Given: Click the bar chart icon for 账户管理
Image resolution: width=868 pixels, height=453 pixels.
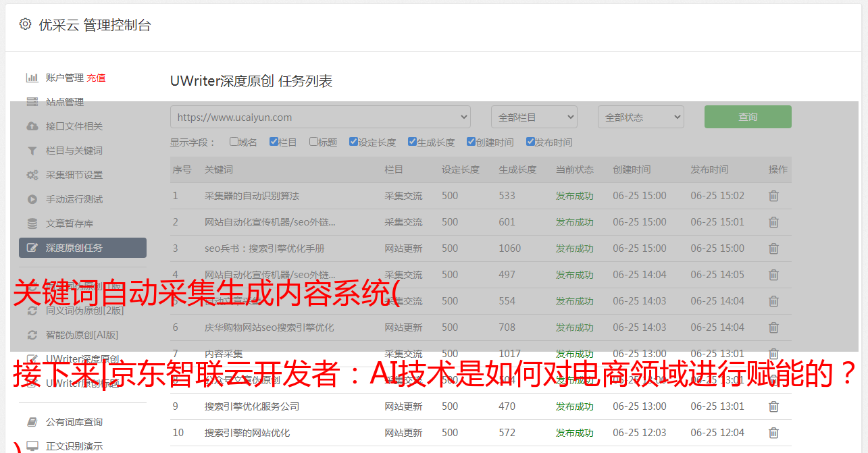Looking at the screenshot, I should 32,78.
